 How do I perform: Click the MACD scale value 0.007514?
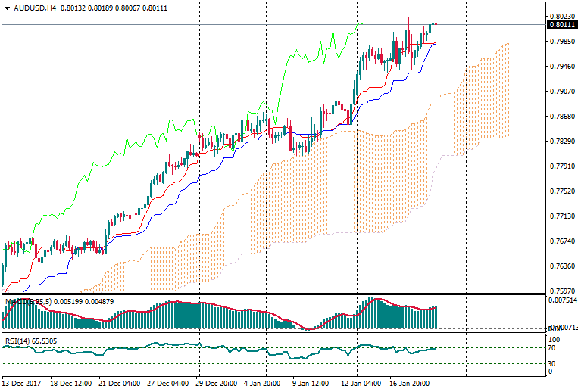(x=561, y=300)
